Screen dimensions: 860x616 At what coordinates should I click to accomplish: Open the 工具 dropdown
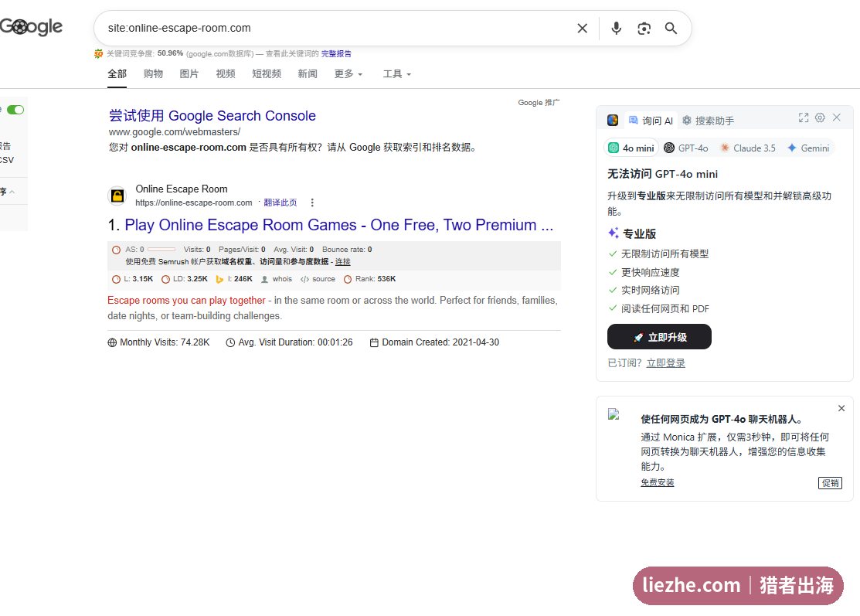(396, 74)
